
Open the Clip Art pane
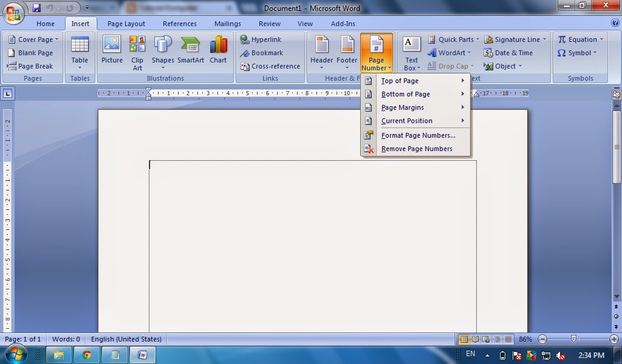(137, 53)
